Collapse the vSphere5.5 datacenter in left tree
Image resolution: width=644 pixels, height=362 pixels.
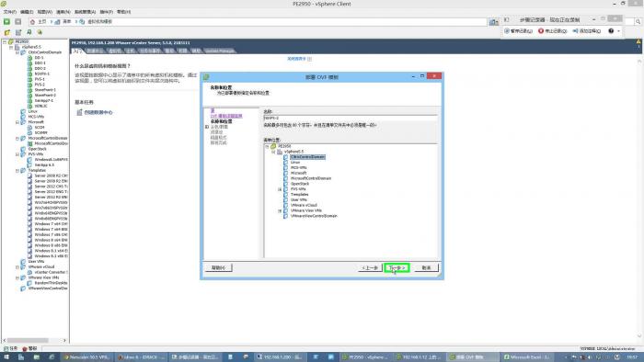coord(11,47)
